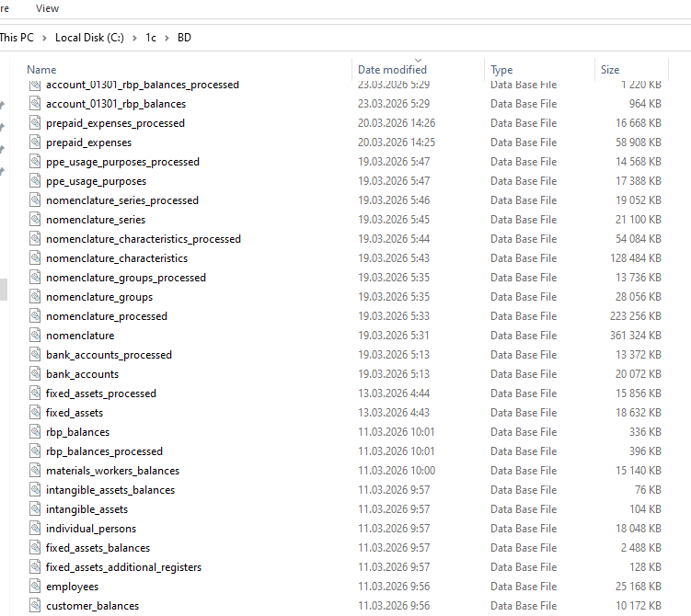Sort files by Size column header

[x=610, y=70]
